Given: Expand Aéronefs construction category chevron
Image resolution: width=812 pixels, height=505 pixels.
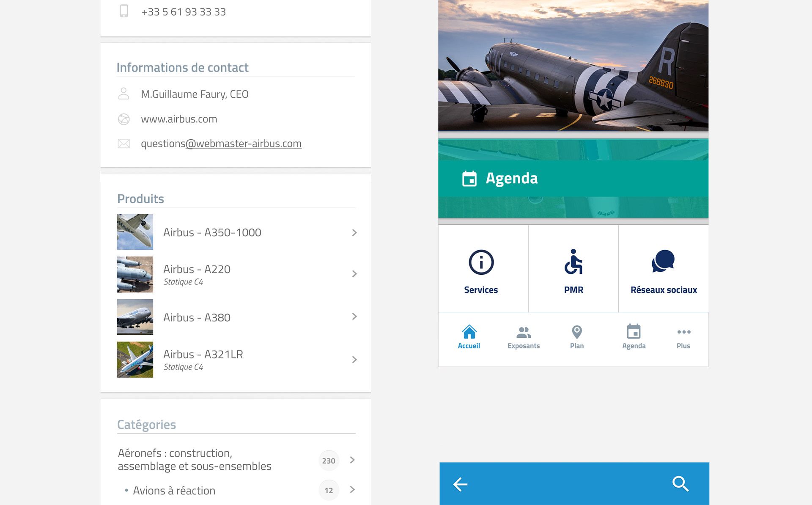Looking at the screenshot, I should (x=352, y=460).
